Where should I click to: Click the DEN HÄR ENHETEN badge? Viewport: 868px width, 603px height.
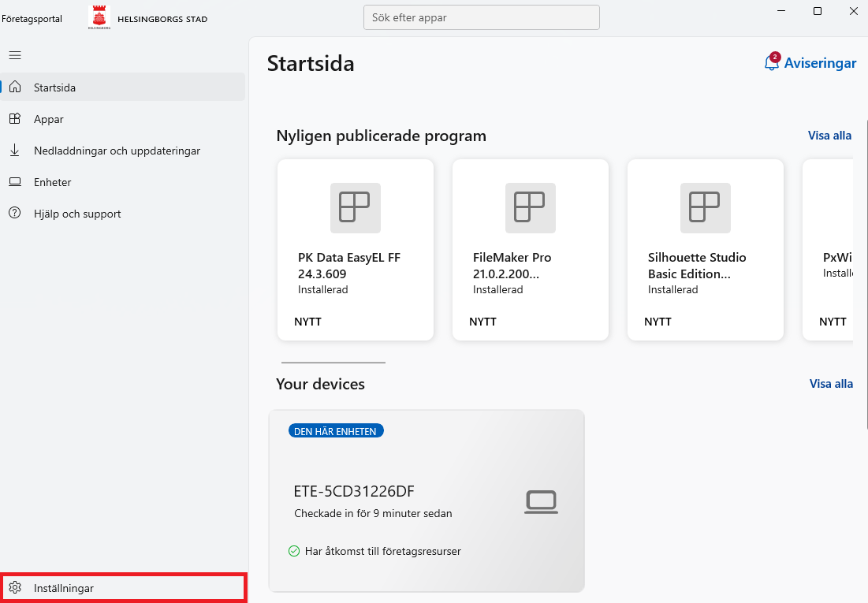point(336,431)
